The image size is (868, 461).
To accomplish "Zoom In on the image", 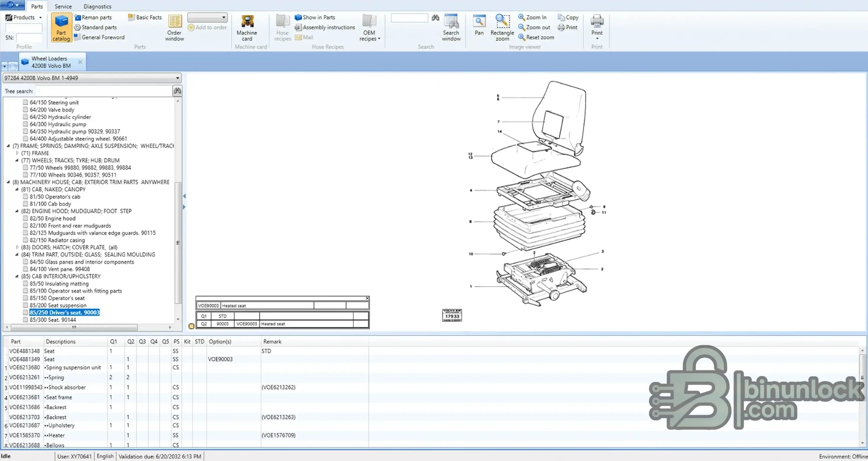I will [x=532, y=17].
